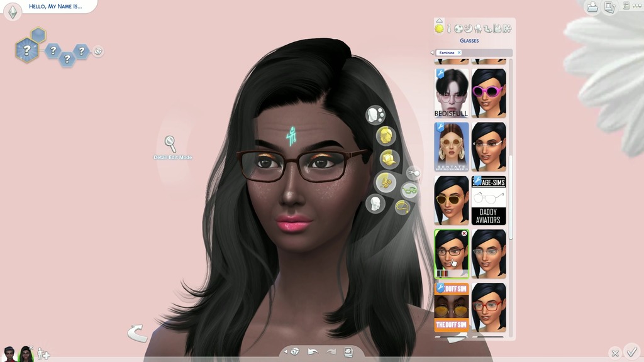Pick the yellow aviator sunglasses thumbnail
Image resolution: width=644 pixels, height=362 pixels.
pos(452,200)
